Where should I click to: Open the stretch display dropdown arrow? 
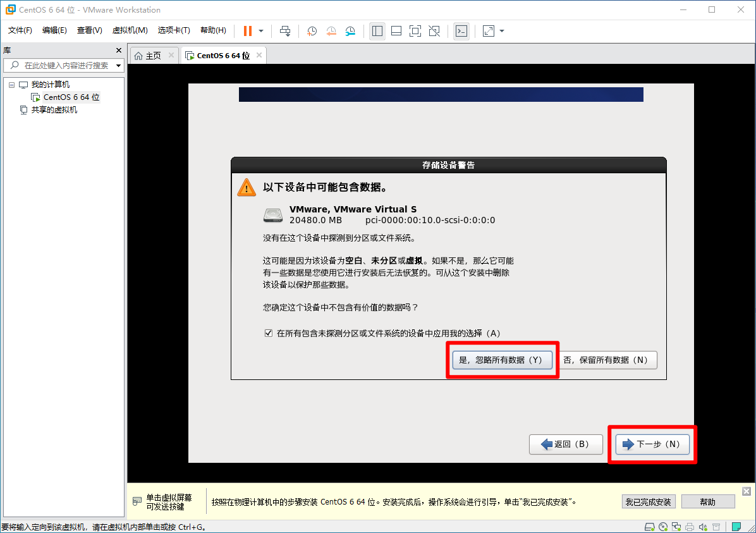pyautogui.click(x=502, y=31)
